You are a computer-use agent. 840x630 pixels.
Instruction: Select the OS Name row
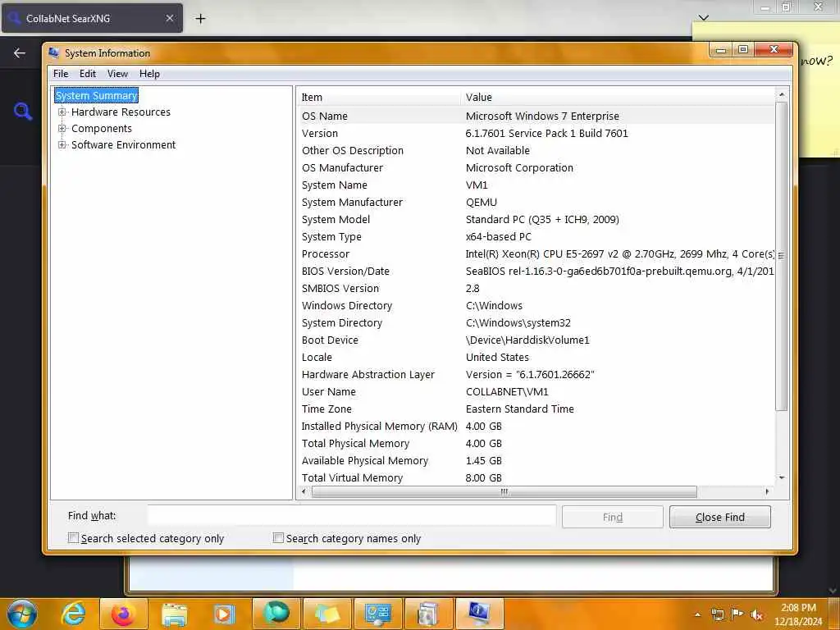pos(536,116)
